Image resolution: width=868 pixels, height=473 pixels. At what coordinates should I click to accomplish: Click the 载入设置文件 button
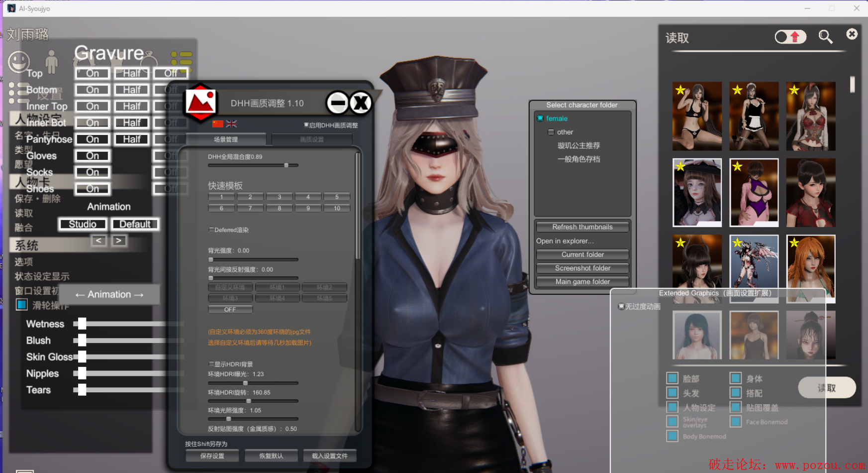330,456
